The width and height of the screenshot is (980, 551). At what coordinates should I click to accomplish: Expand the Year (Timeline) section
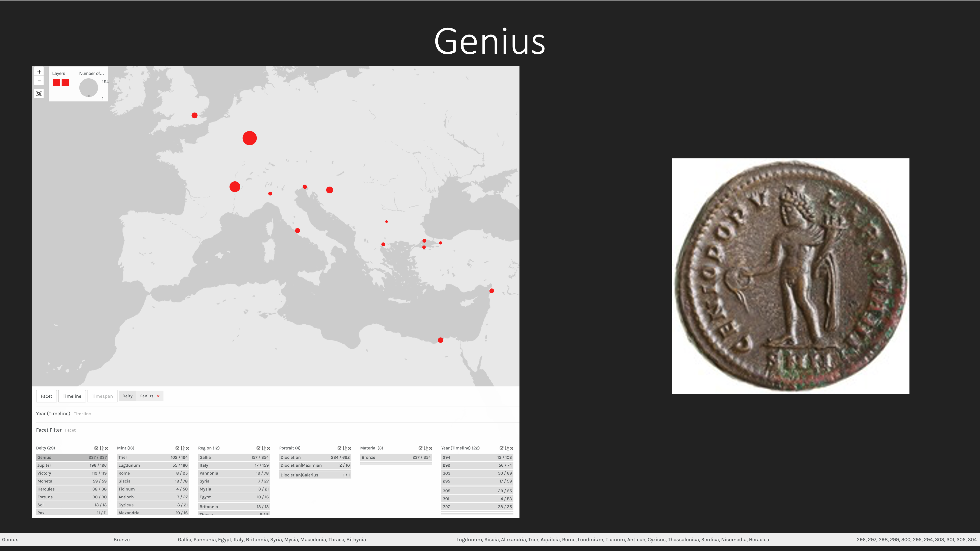tap(53, 414)
